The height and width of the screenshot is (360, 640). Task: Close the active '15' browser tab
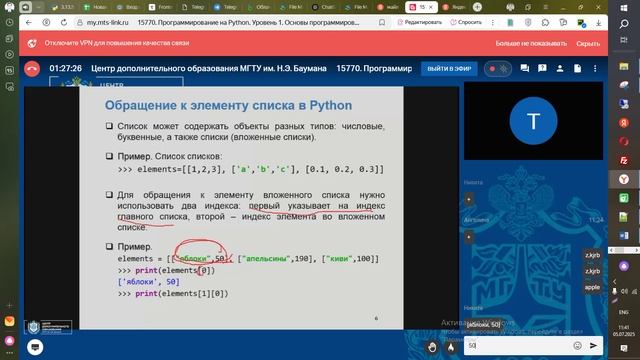pos(431,7)
